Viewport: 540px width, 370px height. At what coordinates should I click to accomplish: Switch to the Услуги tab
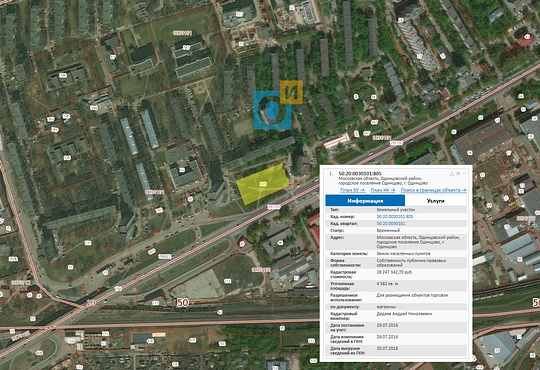tap(436, 201)
